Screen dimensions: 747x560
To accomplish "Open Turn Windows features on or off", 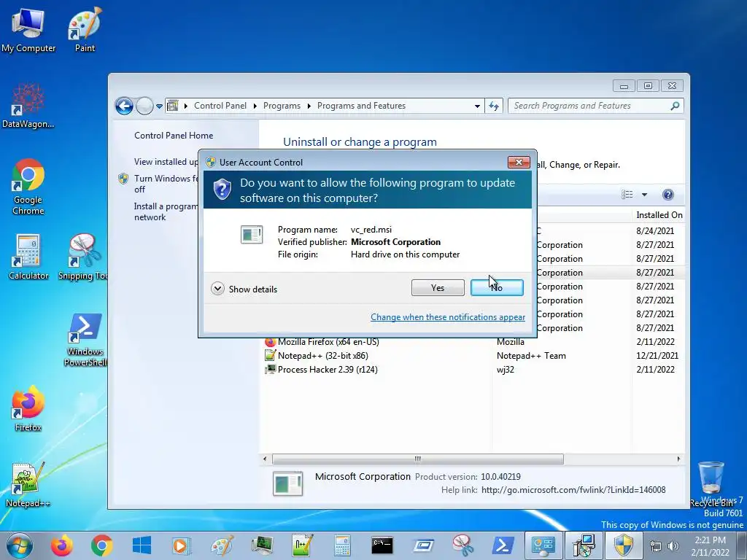I will pos(166,184).
